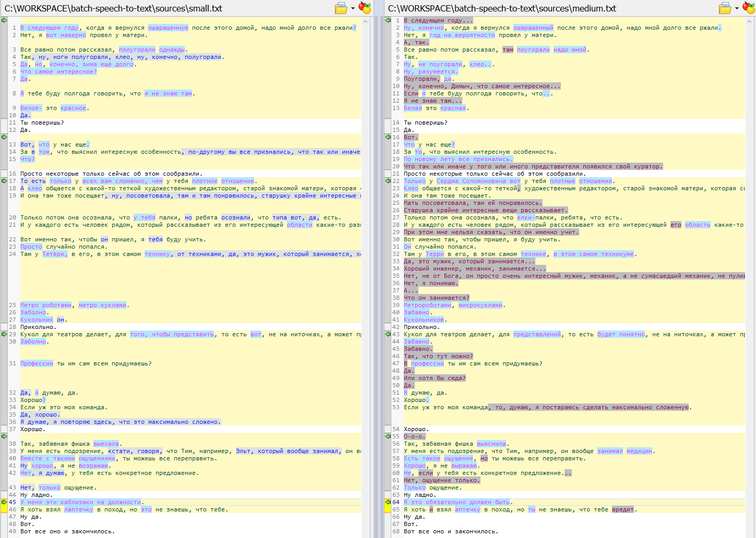Click the fruit save icon in the left pane
Image resolution: width=756 pixels, height=538 pixels.
pyautogui.click(x=365, y=8)
